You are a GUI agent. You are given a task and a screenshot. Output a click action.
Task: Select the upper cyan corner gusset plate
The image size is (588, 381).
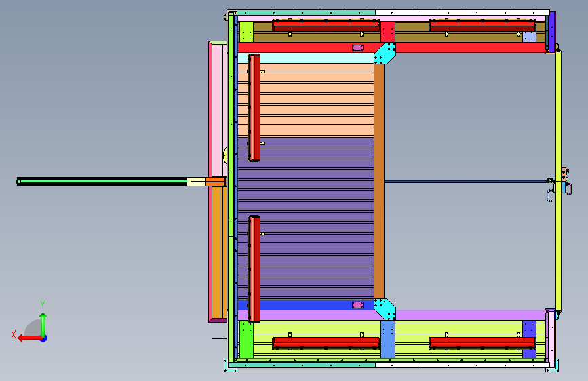coord(385,53)
